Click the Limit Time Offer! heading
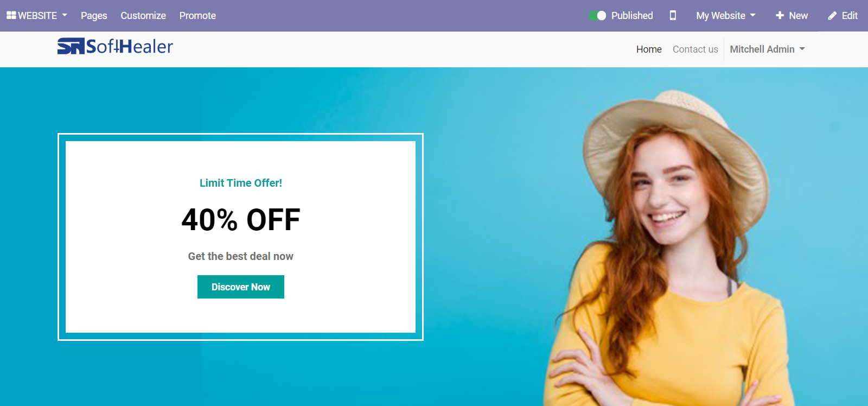 pos(241,183)
